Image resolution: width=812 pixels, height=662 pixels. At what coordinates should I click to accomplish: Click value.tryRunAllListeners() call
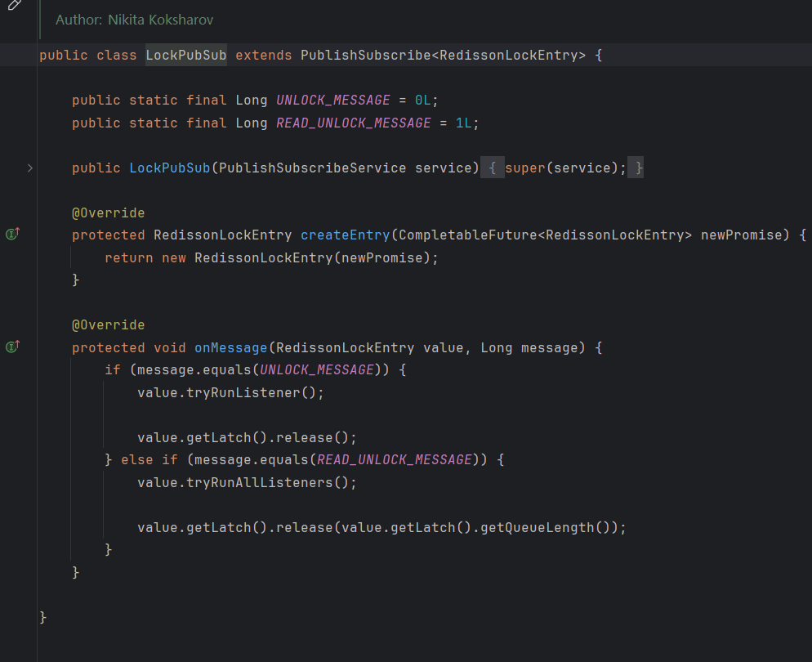click(x=243, y=483)
